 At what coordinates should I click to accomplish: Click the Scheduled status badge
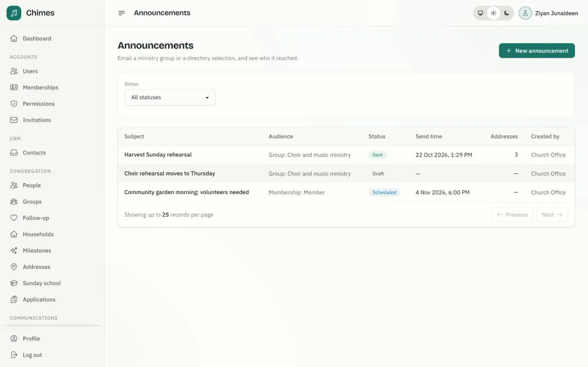click(384, 192)
